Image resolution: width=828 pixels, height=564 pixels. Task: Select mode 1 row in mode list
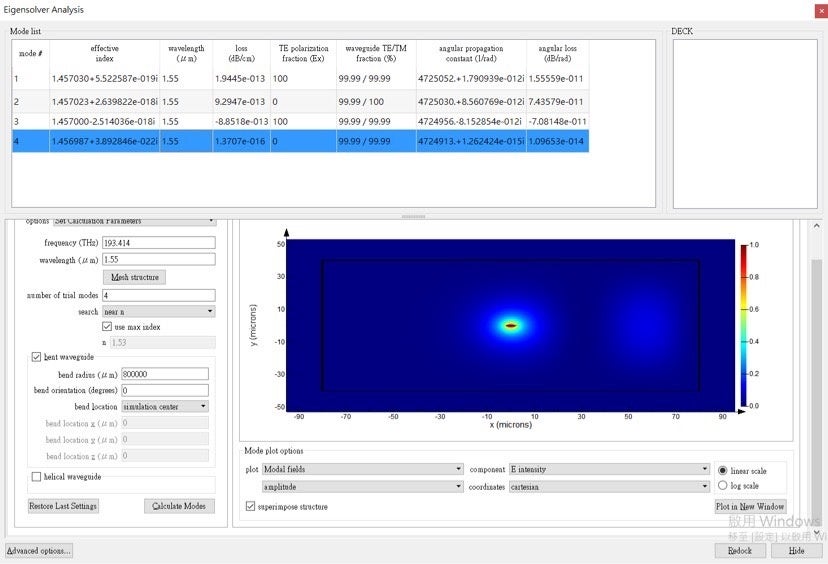[x=300, y=78]
